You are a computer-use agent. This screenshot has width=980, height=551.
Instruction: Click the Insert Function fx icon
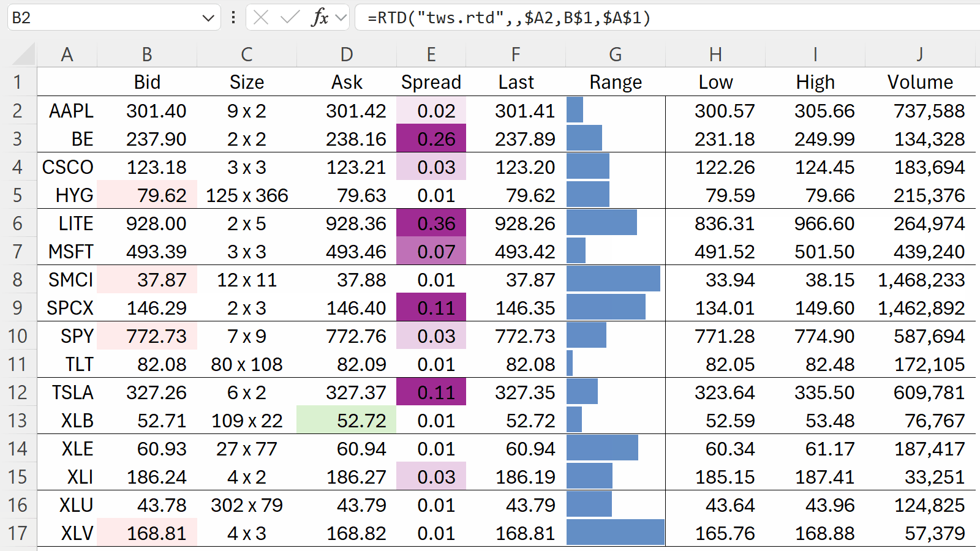click(320, 18)
